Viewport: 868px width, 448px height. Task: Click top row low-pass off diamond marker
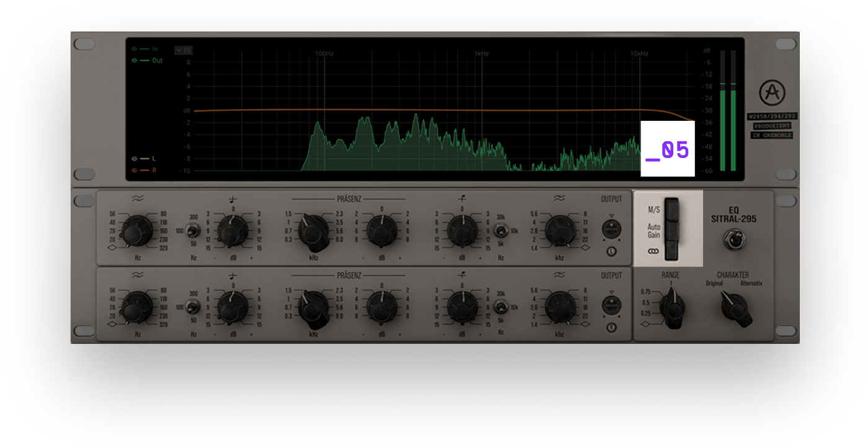tap(585, 247)
